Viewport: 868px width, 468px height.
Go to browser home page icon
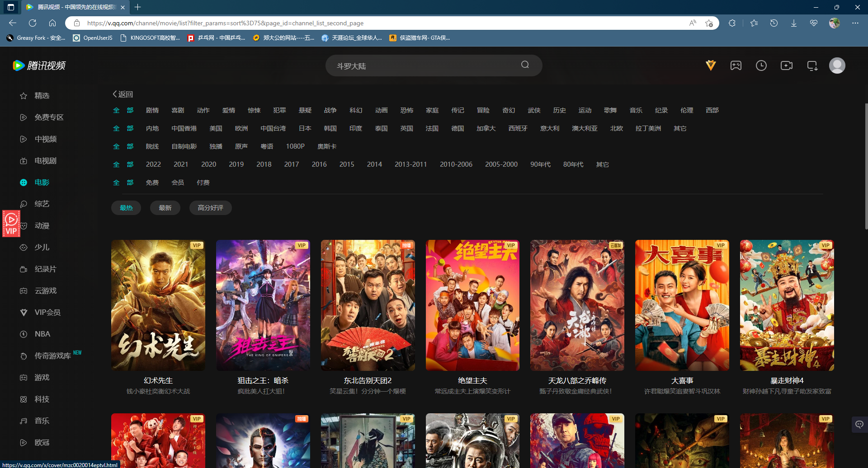click(52, 23)
